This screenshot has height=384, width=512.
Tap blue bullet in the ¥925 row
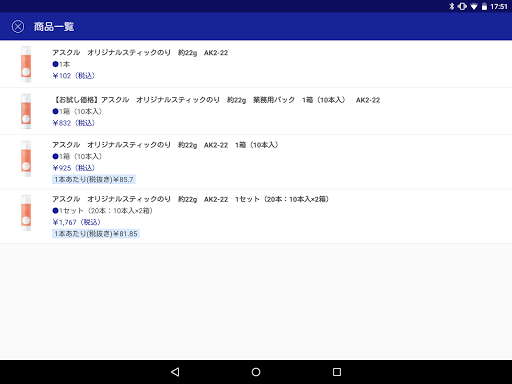[x=55, y=156]
